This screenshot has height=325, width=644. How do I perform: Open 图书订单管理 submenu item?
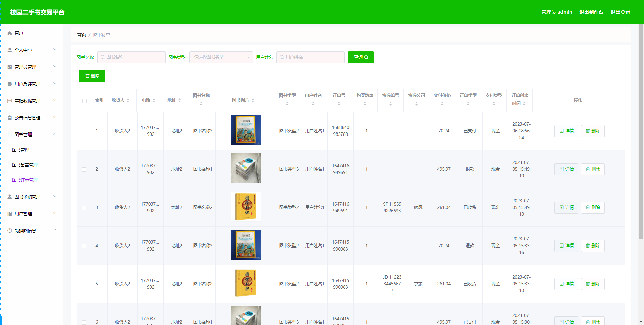click(25, 180)
